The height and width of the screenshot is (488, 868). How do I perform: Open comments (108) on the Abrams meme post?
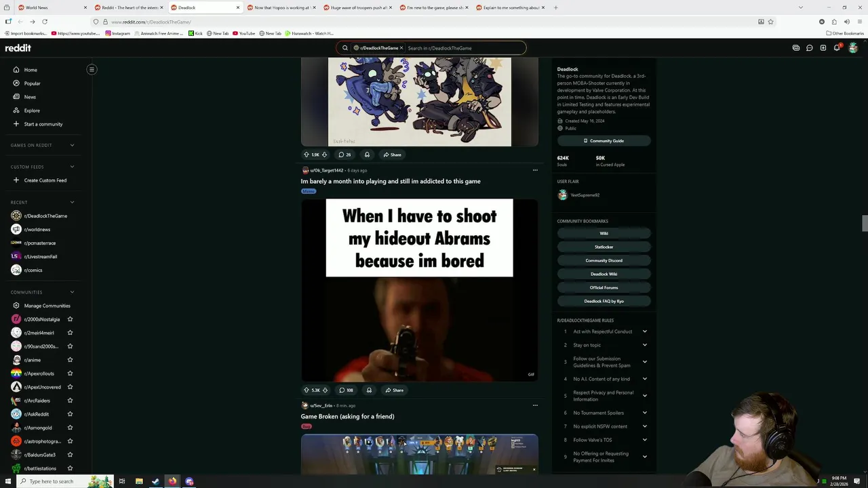[x=347, y=390]
